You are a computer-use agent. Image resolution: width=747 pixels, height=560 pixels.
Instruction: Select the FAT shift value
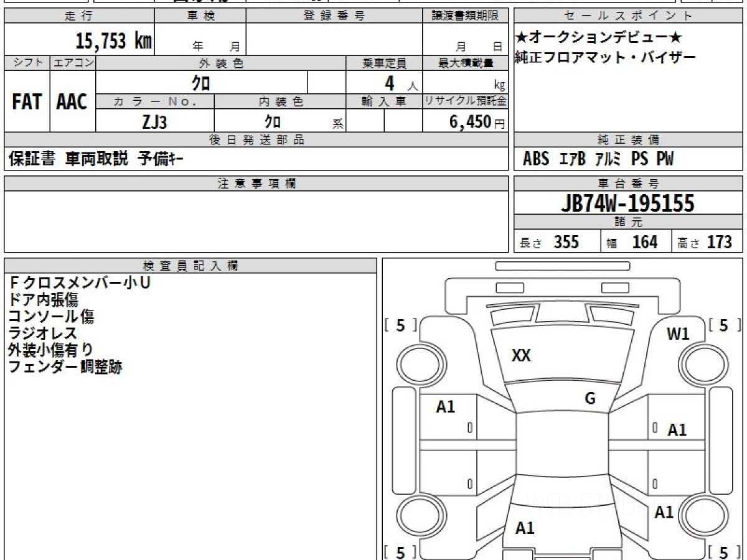27,101
